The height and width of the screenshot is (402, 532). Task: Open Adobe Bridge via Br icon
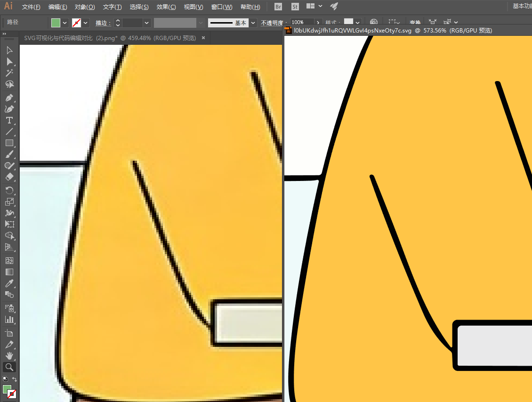pos(278,7)
